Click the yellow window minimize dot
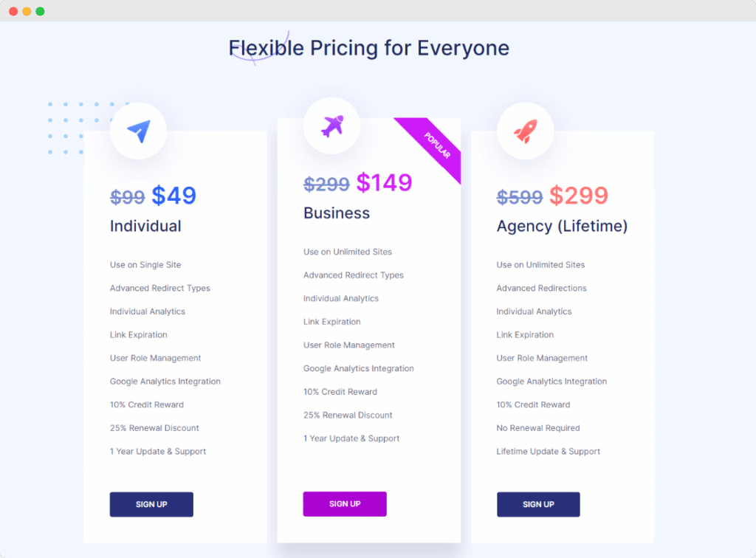The height and width of the screenshot is (558, 756). 27,11
